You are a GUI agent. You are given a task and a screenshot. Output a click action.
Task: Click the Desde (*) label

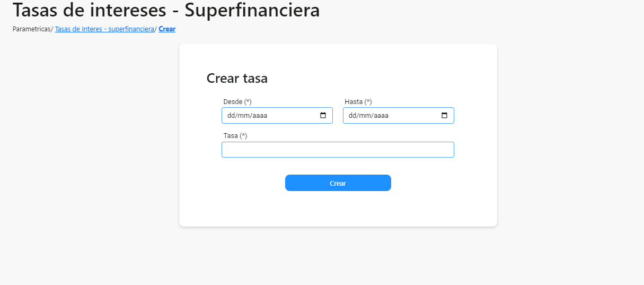tap(237, 101)
